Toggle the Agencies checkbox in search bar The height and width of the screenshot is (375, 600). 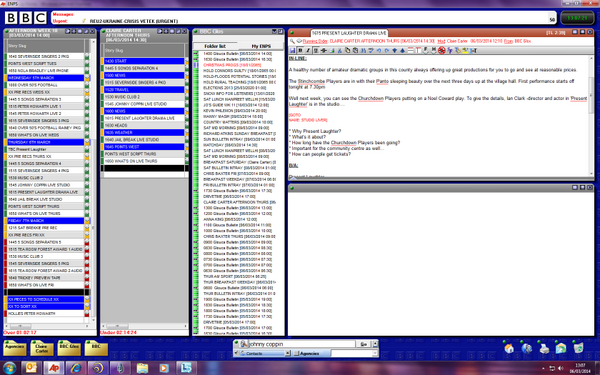296,354
